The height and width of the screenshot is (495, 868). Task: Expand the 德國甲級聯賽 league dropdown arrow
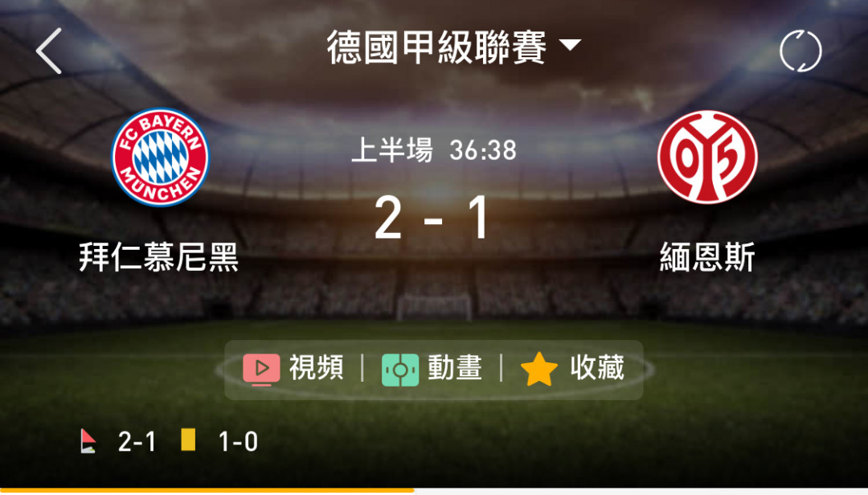pyautogui.click(x=570, y=44)
